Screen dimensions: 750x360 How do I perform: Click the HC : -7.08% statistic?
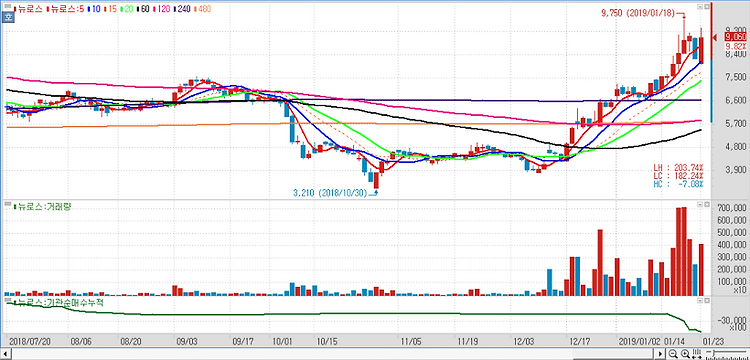(678, 184)
